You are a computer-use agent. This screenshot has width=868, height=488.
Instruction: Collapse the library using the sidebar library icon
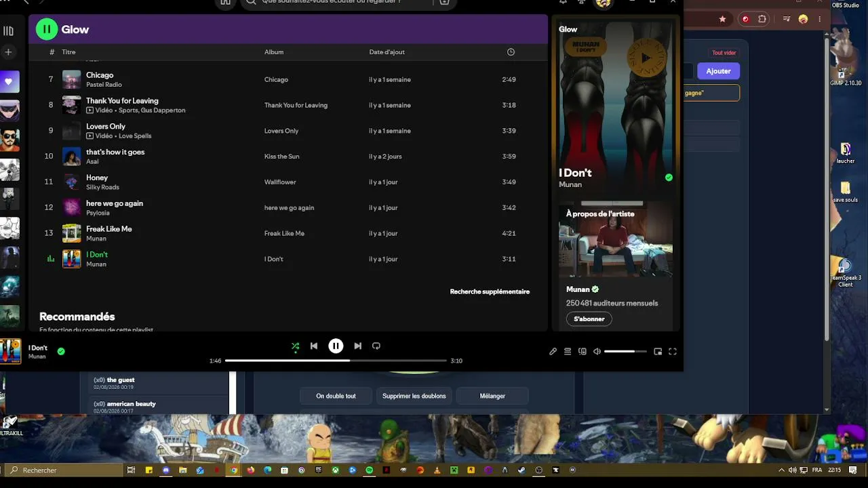click(8, 30)
